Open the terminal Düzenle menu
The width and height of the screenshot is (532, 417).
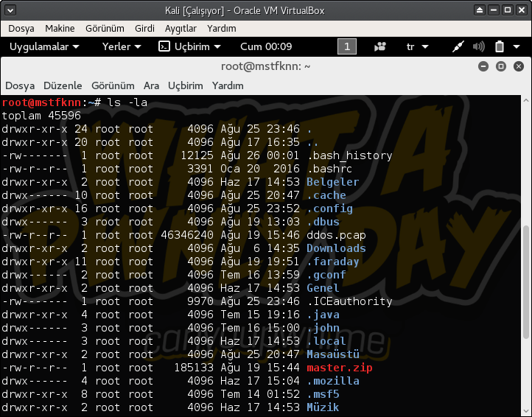pyautogui.click(x=63, y=85)
